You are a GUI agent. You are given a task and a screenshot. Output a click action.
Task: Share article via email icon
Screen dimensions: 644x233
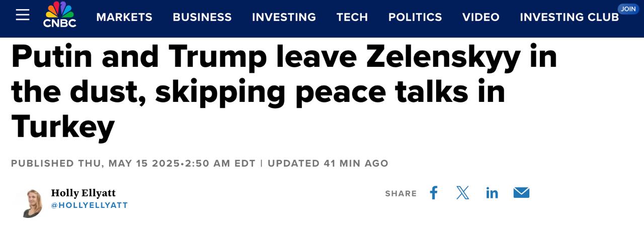click(x=521, y=193)
